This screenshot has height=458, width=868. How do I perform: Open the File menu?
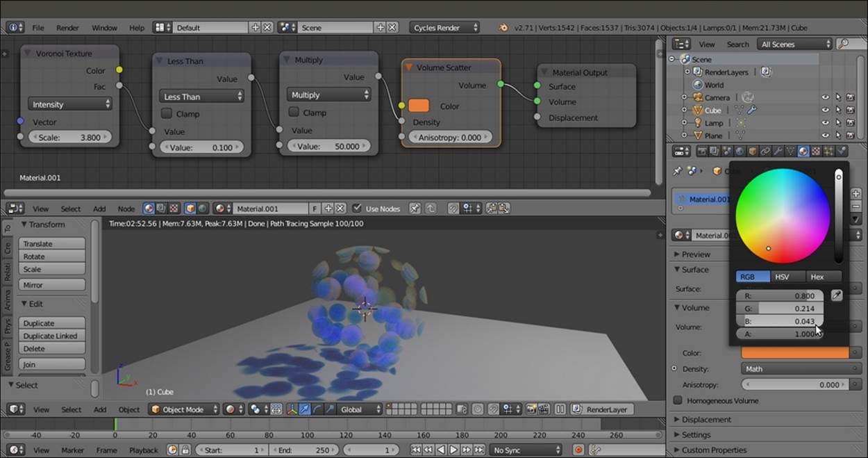[37, 28]
